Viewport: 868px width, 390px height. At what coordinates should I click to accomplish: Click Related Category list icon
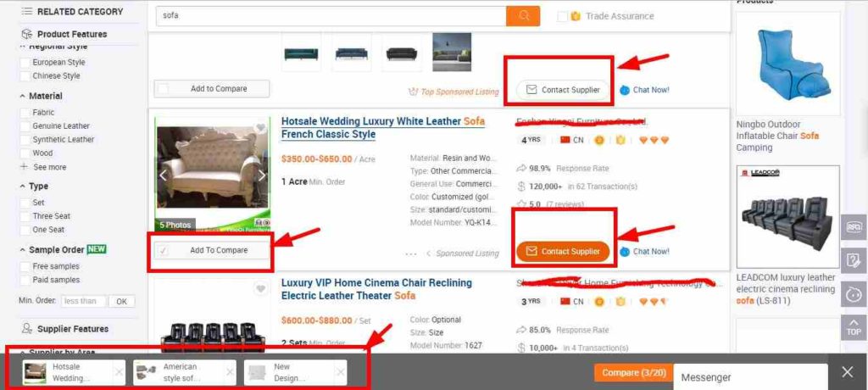point(26,11)
